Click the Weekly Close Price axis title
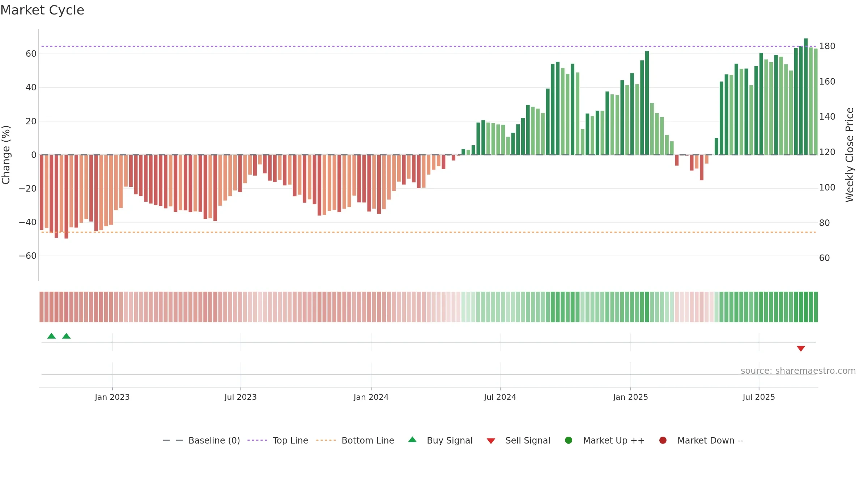The image size is (868, 488). point(850,155)
